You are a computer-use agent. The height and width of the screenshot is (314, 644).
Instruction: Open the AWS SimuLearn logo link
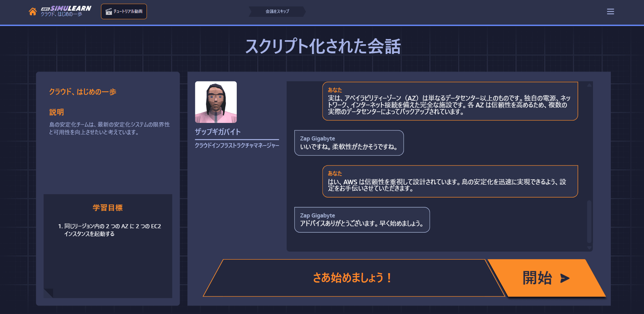point(66,11)
